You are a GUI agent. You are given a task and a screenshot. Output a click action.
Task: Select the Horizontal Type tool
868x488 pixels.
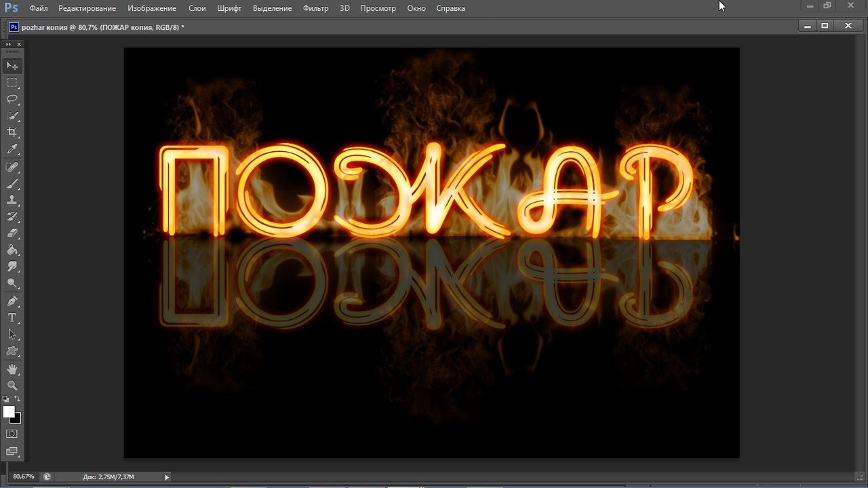coord(12,318)
